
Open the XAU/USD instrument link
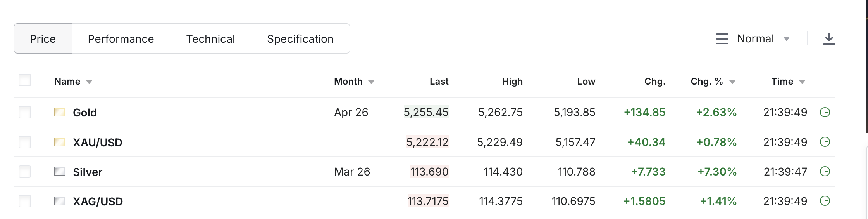(98, 143)
